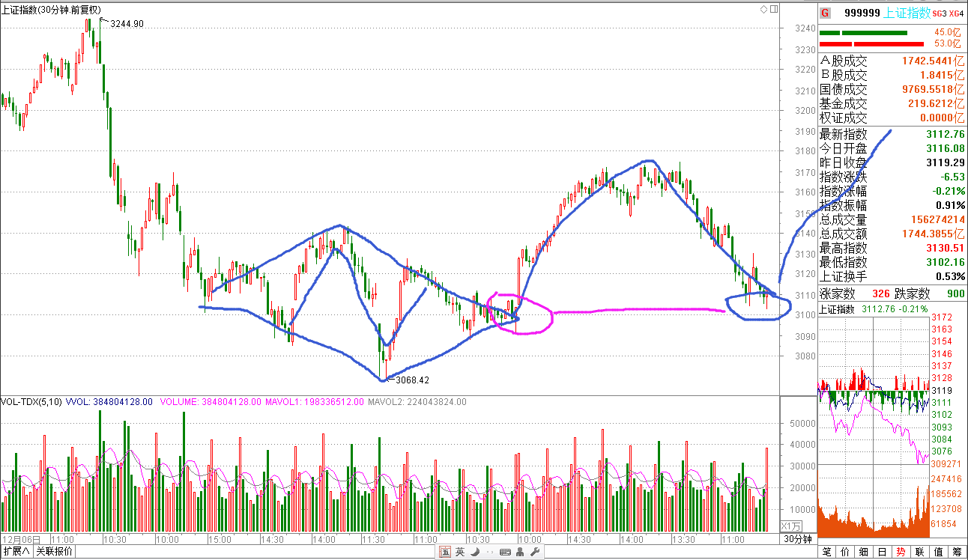Click the IME keyboard icon in floating bar

(505, 553)
